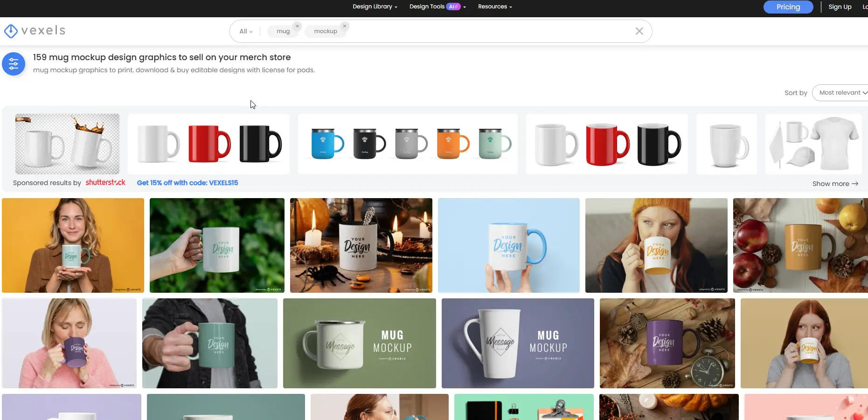Viewport: 868px width, 420px height.
Task: Open the Halloween spider mug mockup
Action: click(361, 245)
